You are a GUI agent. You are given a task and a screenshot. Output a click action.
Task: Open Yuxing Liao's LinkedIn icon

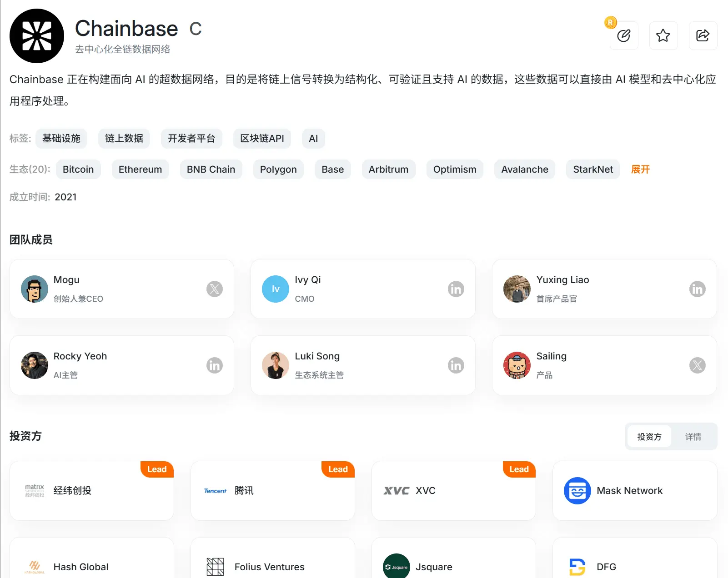click(x=697, y=289)
